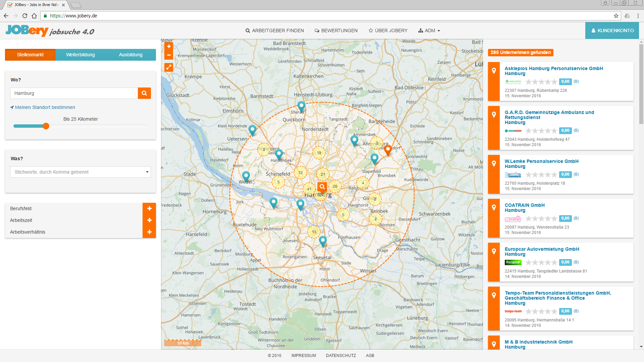This screenshot has height=362, width=644.
Task: Click Meinen Standort bestimmen link
Action: pos(43,107)
